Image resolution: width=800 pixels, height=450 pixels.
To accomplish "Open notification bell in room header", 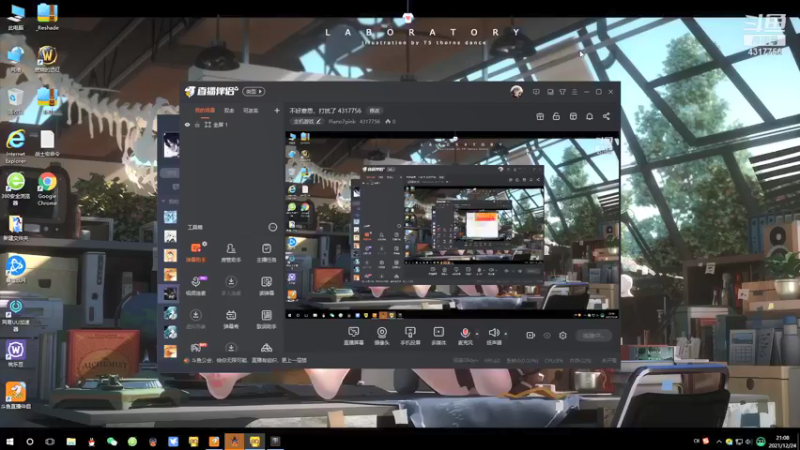I will pyautogui.click(x=589, y=116).
